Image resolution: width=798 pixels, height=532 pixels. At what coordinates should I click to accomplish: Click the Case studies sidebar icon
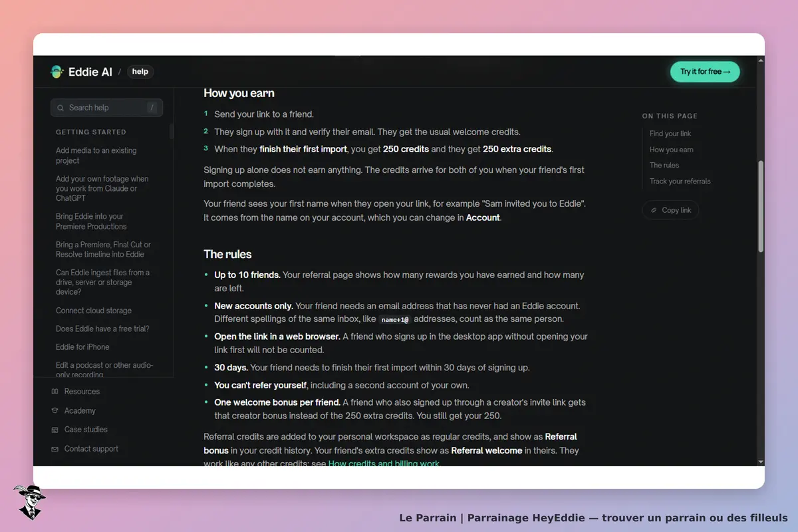pos(55,430)
